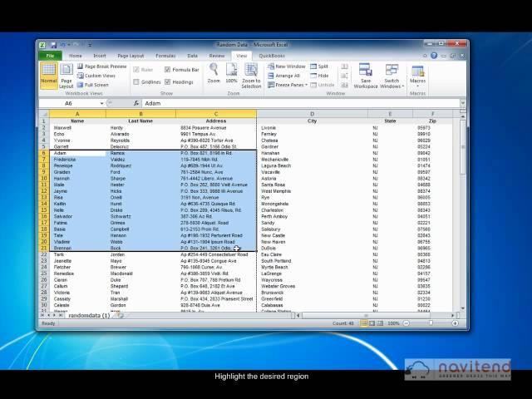The width and height of the screenshot is (532, 399).
Task: Click Zoom to Selection
Action: click(251, 76)
